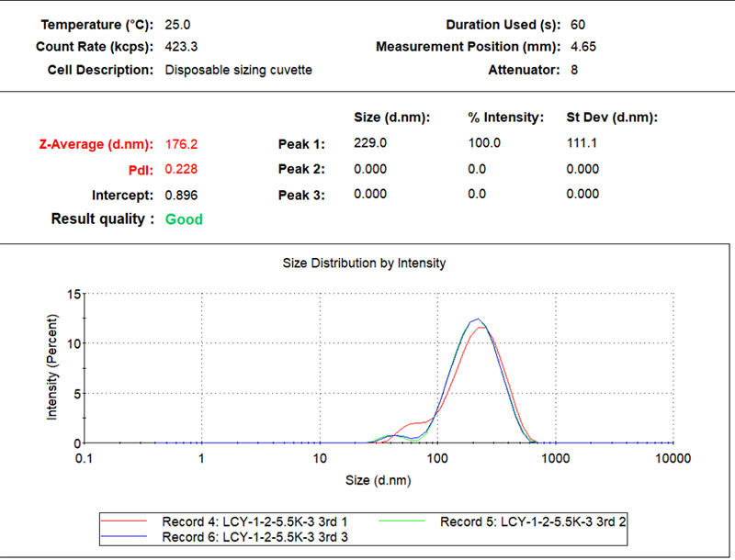
Task: Select the Attenuator value 8
Action: tap(574, 70)
